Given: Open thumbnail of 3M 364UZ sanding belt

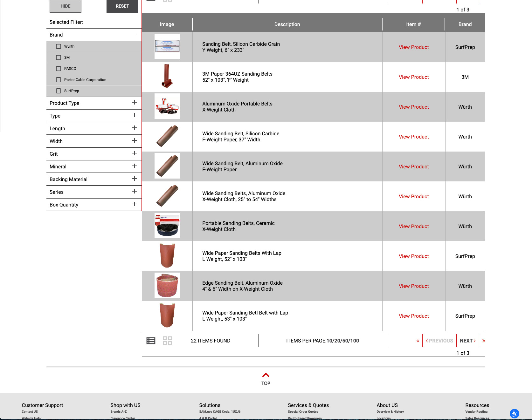Looking at the screenshot, I should pyautogui.click(x=167, y=76).
